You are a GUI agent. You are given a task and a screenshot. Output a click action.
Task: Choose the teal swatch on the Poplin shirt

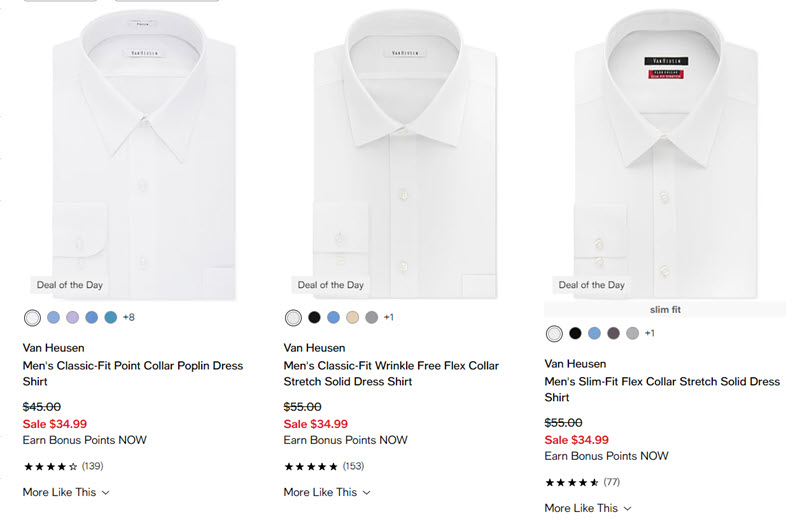[x=111, y=317]
